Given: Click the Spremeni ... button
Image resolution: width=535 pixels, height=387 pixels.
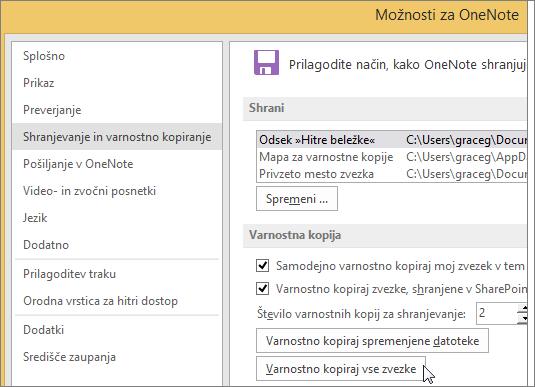Looking at the screenshot, I should coord(297,199).
